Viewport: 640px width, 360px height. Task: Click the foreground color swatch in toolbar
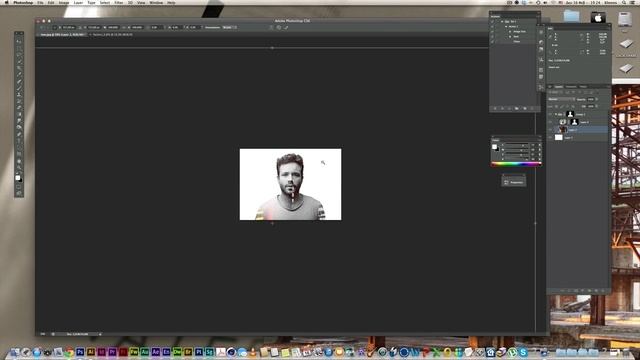18,177
